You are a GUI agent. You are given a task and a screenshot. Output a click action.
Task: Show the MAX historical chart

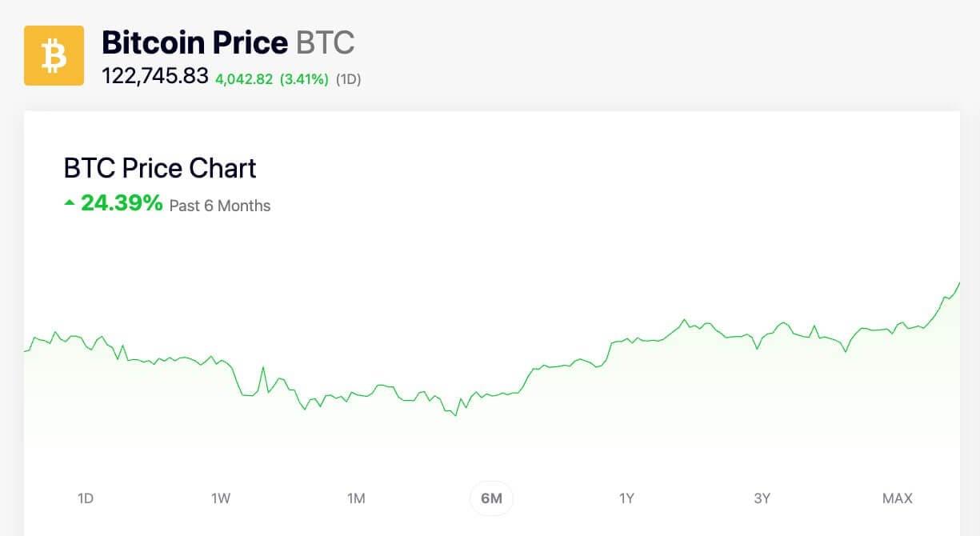click(x=898, y=498)
